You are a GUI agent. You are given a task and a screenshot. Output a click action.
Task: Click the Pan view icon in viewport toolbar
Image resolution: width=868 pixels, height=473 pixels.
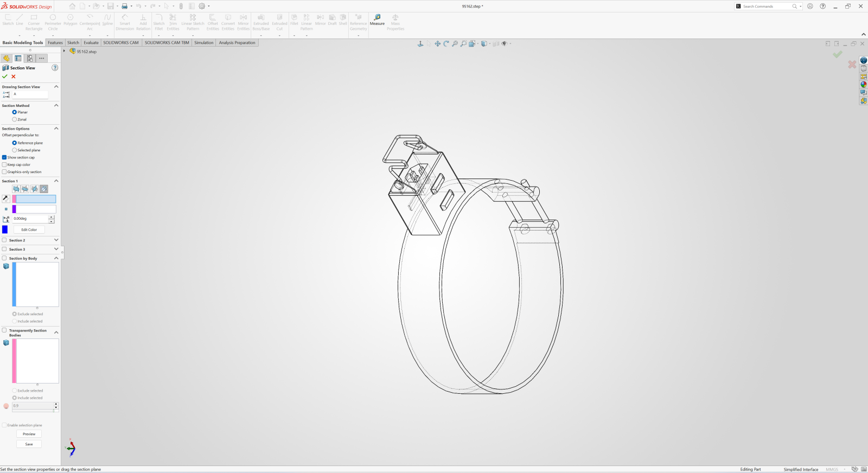437,44
